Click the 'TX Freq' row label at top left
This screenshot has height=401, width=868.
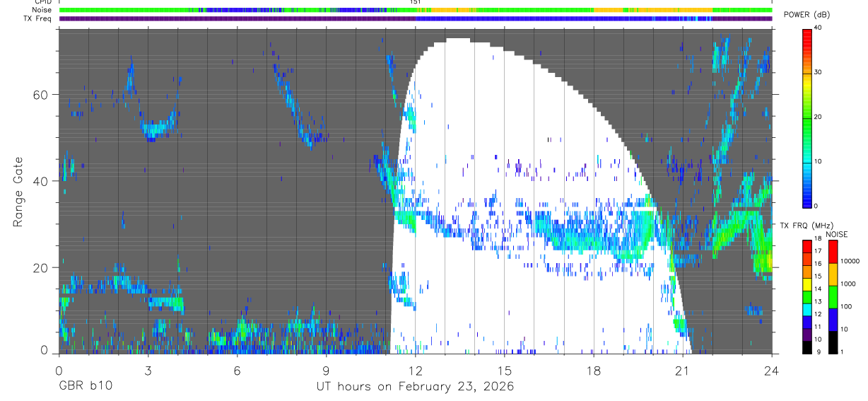(x=38, y=18)
